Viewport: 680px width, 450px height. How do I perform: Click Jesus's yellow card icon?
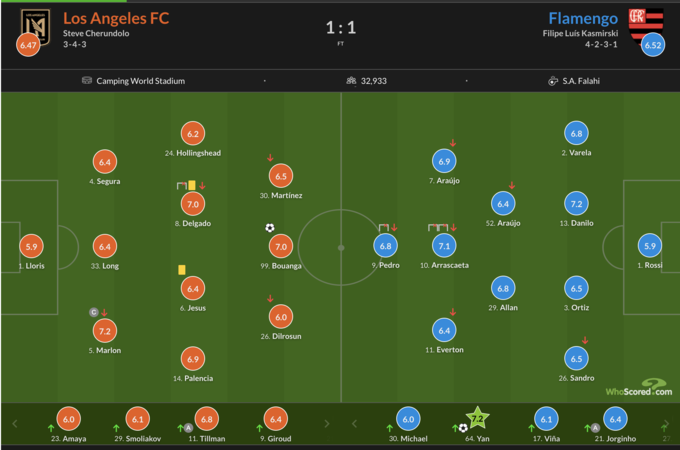coord(183,269)
